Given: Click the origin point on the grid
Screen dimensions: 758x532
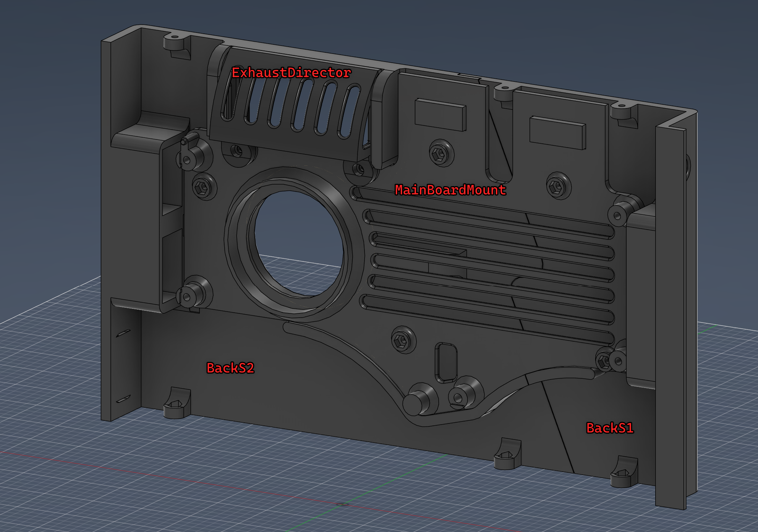Looking at the screenshot, I should point(343,504).
